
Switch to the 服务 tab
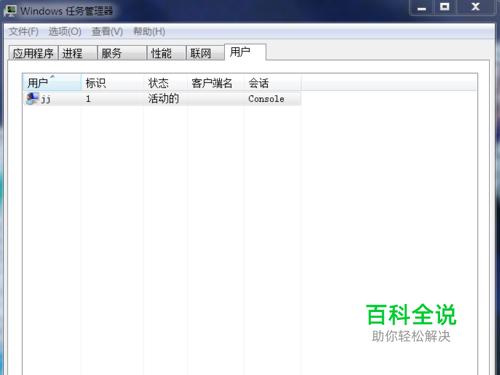(122, 53)
